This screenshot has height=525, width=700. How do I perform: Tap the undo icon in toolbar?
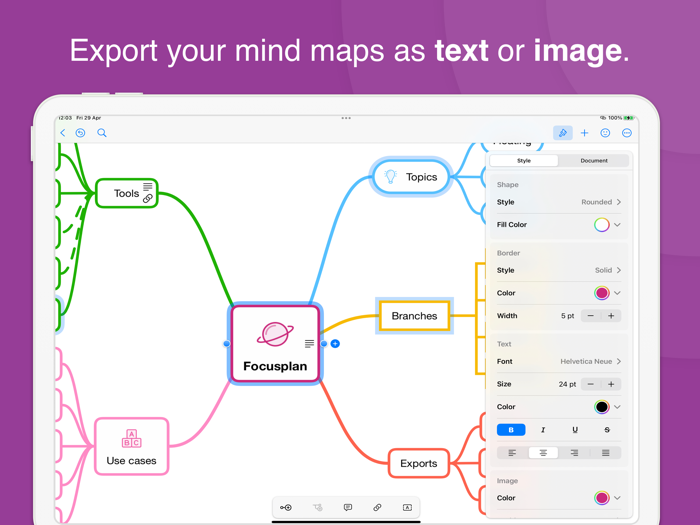[x=80, y=133]
